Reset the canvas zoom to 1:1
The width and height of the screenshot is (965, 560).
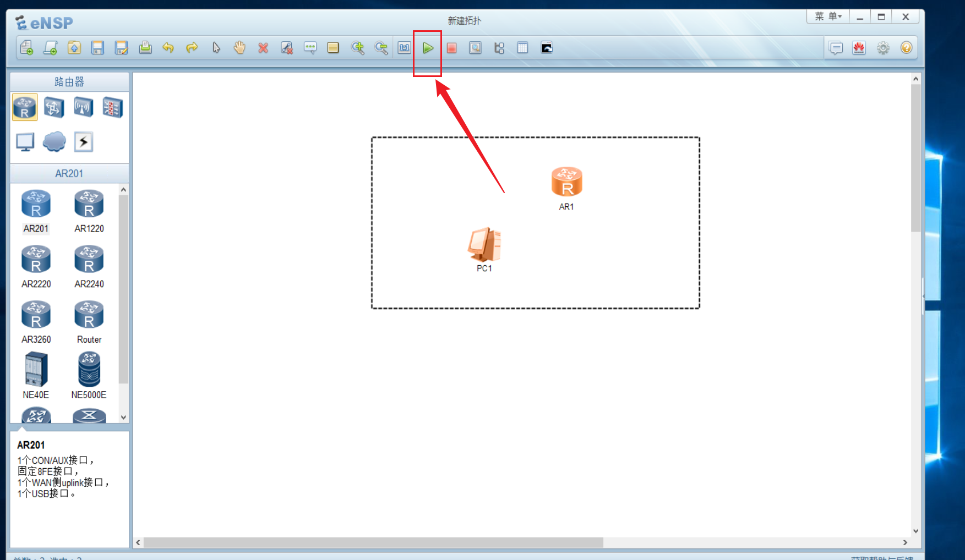405,48
